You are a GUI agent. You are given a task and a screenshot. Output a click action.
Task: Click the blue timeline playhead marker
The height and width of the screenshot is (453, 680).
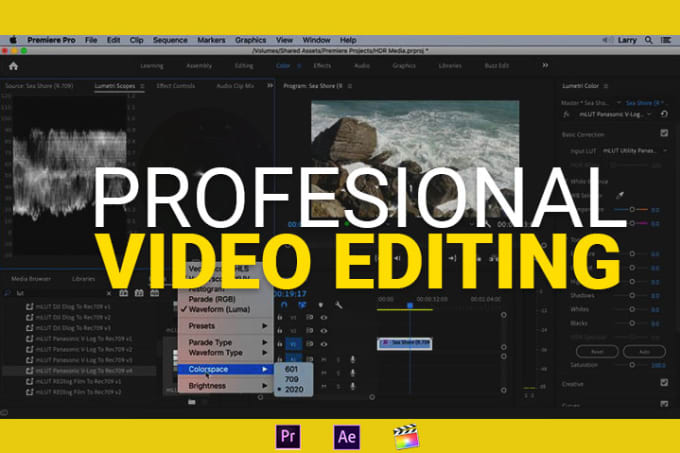(x=410, y=306)
